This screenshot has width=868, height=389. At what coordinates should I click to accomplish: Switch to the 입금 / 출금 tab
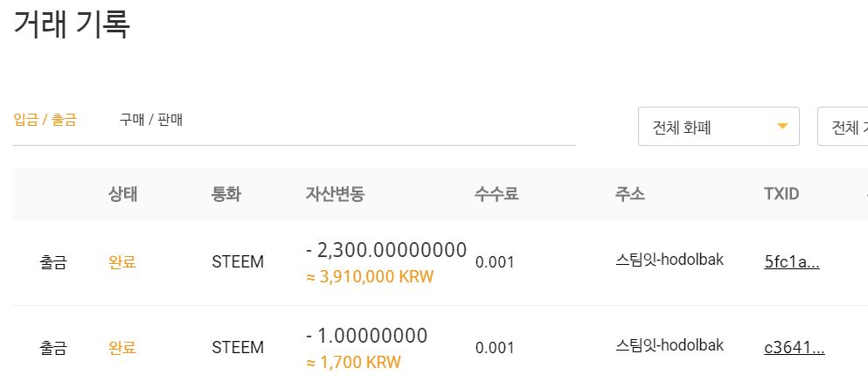point(45,120)
